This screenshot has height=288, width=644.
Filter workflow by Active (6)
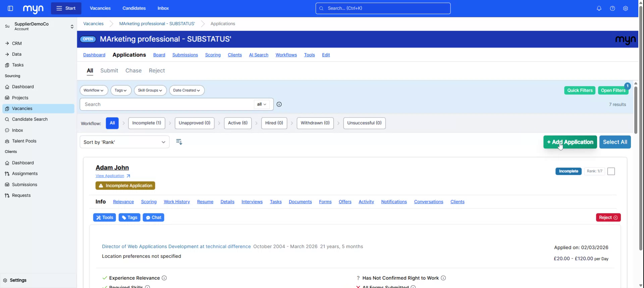[237, 123]
